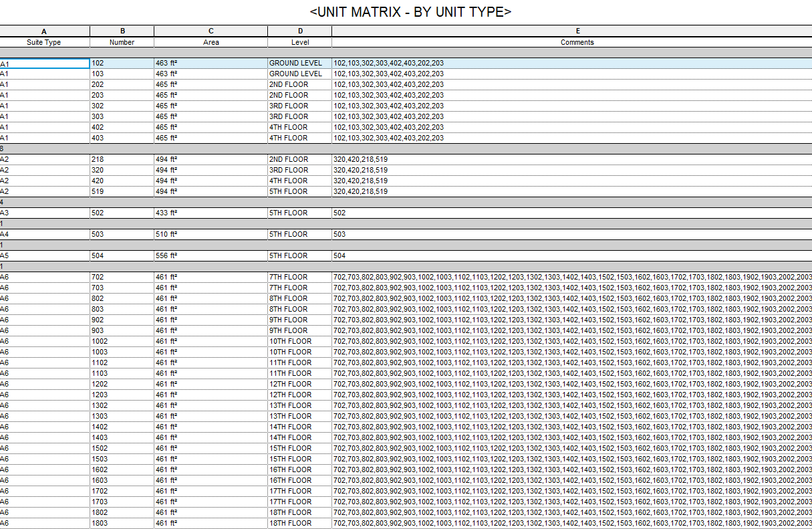This screenshot has height=529, width=812.
Task: Select the A3 suite type cell
Action: (x=44, y=213)
